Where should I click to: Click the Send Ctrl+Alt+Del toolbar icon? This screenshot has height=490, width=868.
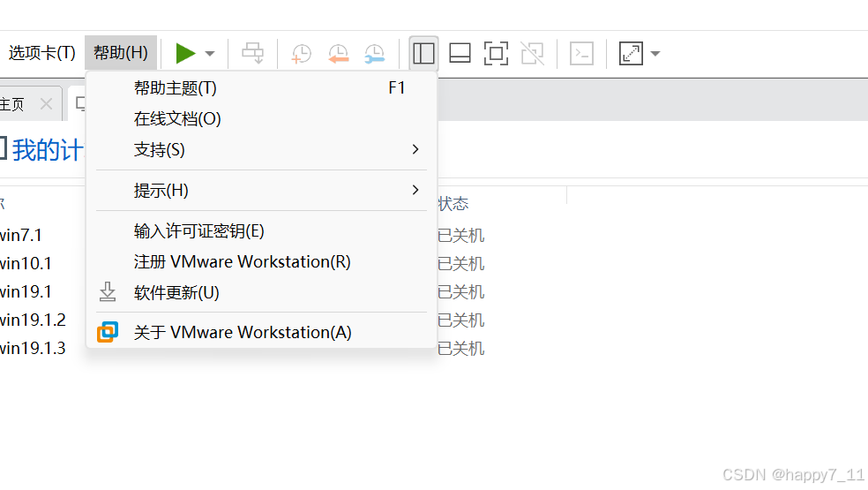[253, 53]
